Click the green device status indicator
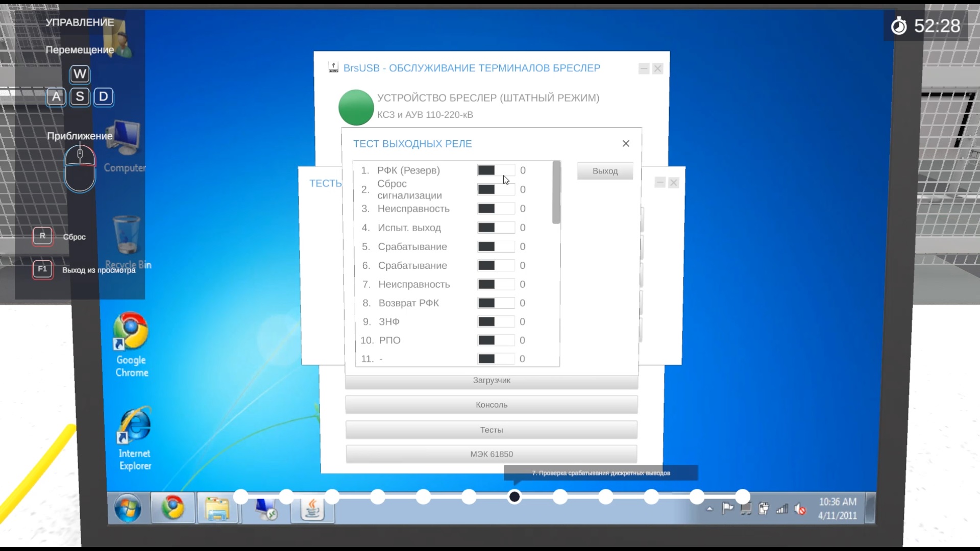Viewport: 980px width, 551px height. point(356,107)
